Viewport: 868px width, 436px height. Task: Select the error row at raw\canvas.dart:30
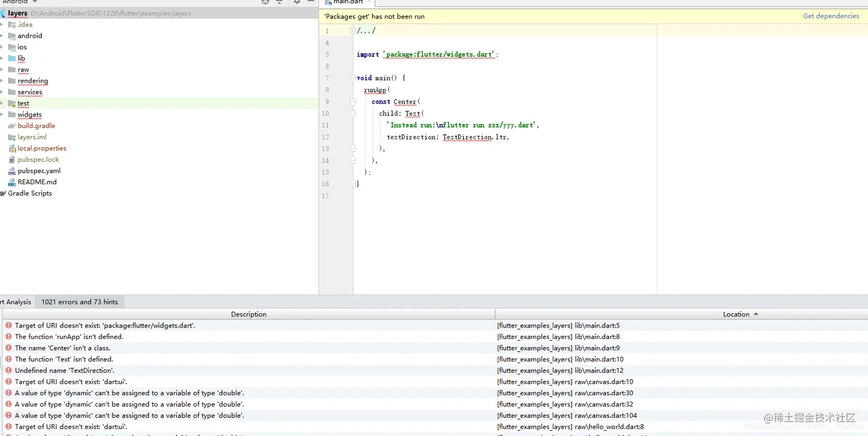(x=435, y=393)
